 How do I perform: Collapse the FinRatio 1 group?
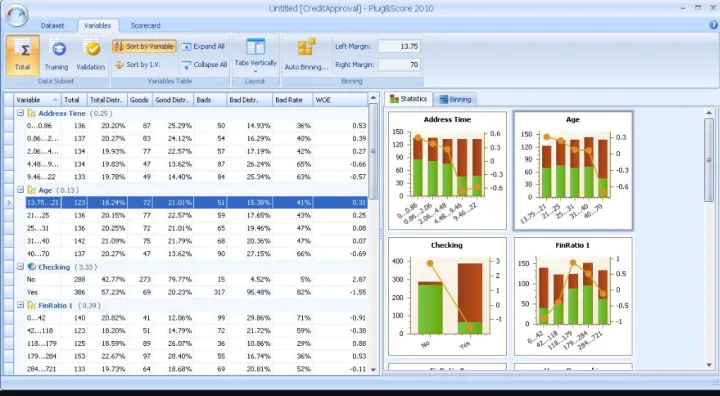20,305
